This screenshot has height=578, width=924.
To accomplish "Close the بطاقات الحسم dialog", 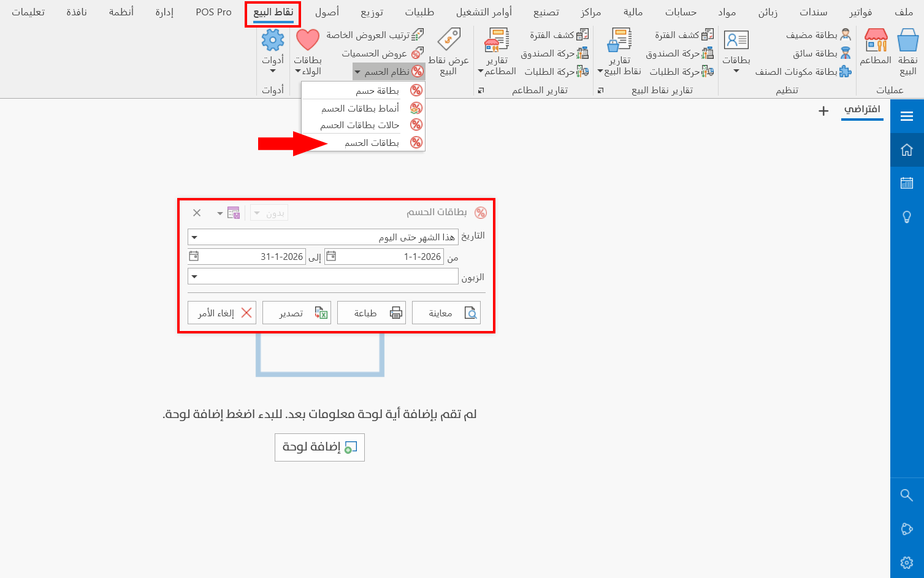I will (197, 213).
